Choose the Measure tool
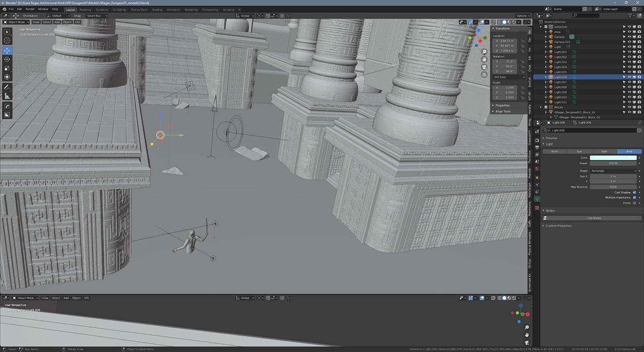Image resolution: width=644 pixels, height=352 pixels. click(x=7, y=96)
